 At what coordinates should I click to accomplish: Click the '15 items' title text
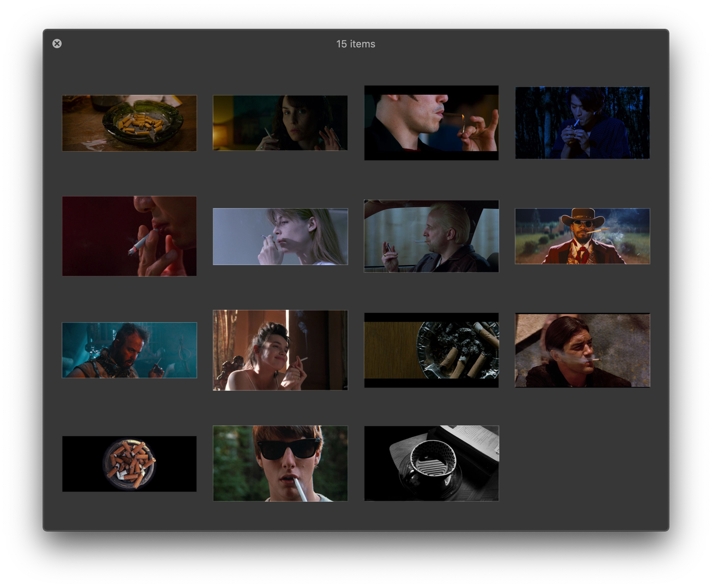(x=356, y=44)
